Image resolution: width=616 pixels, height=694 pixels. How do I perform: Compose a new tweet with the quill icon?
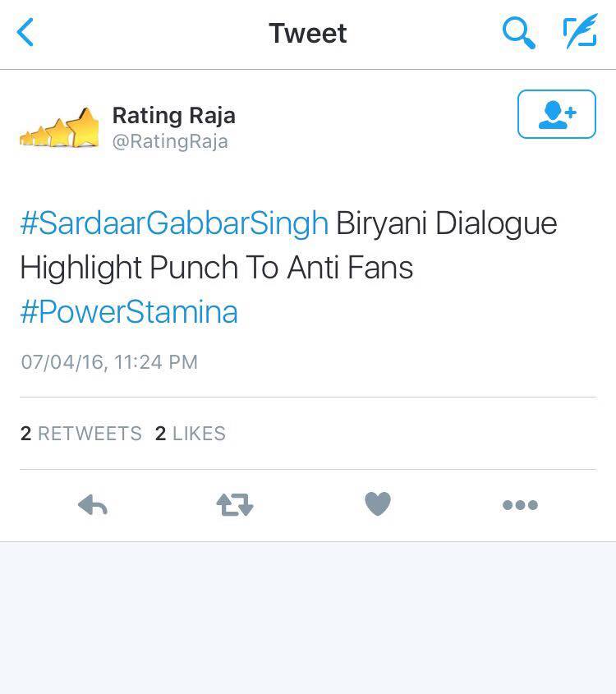click(581, 31)
